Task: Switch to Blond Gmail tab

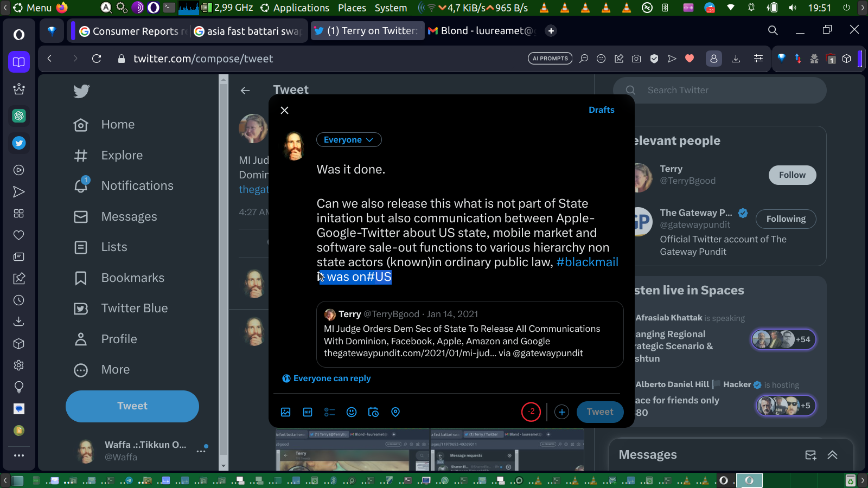Action: [482, 31]
